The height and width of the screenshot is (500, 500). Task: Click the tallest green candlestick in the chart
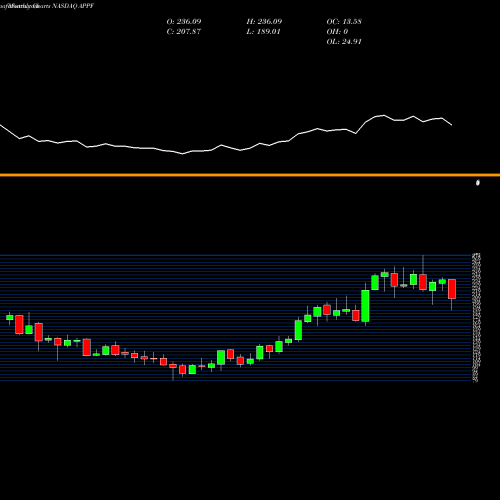pyautogui.click(x=365, y=306)
